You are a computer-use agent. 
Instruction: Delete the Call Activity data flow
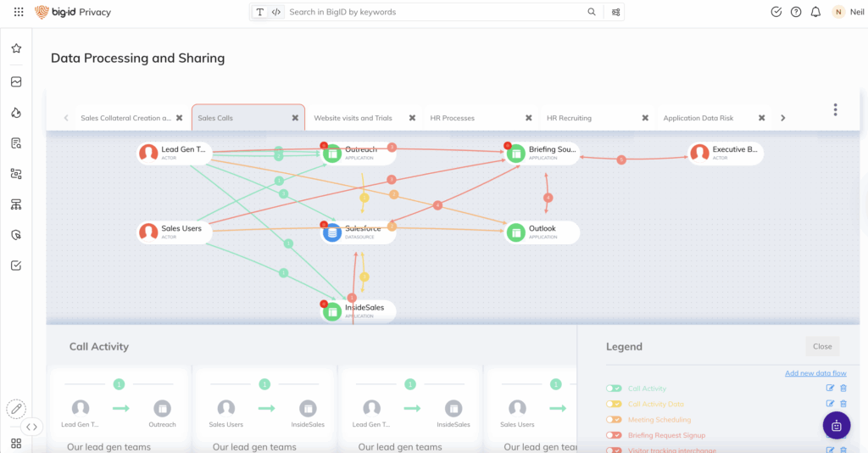pos(843,389)
